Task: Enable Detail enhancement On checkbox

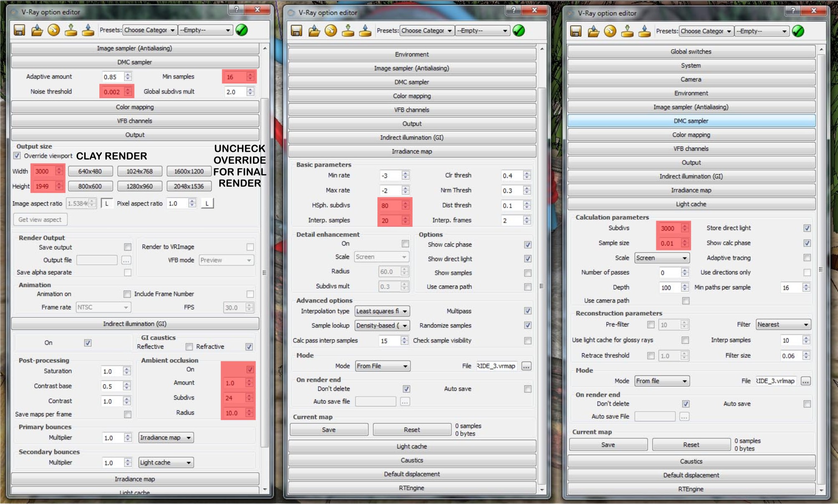Action: pos(405,243)
